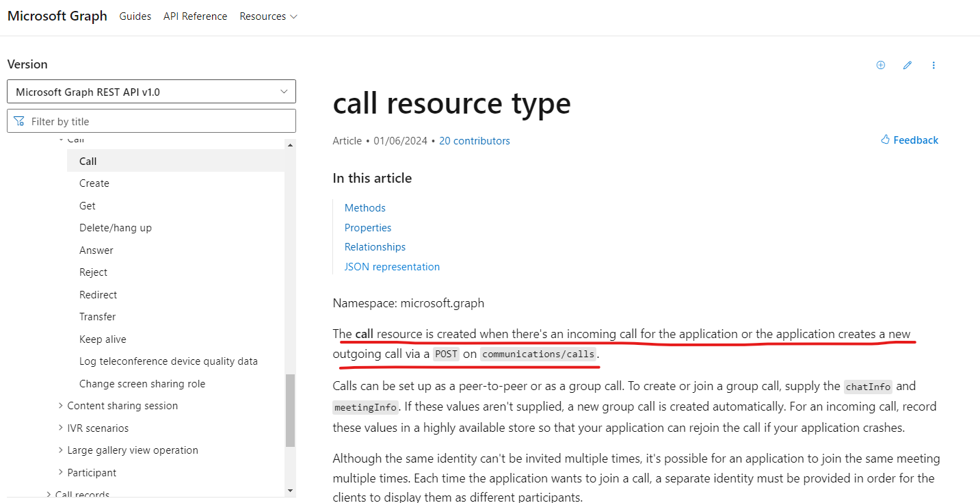Open the Microsoft Graph REST API v1.0 version dropdown
The height and width of the screenshot is (503, 980).
click(151, 92)
